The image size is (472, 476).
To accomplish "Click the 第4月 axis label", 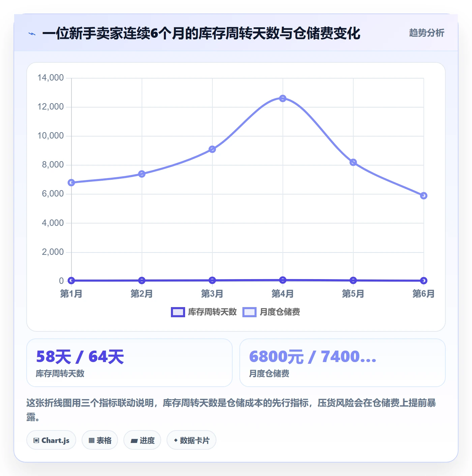I will tap(283, 294).
